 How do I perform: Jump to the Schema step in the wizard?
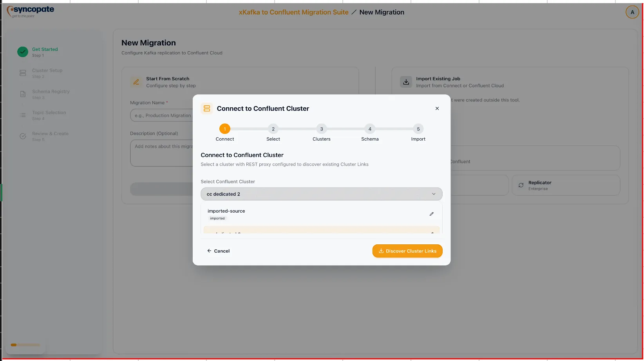point(370,129)
